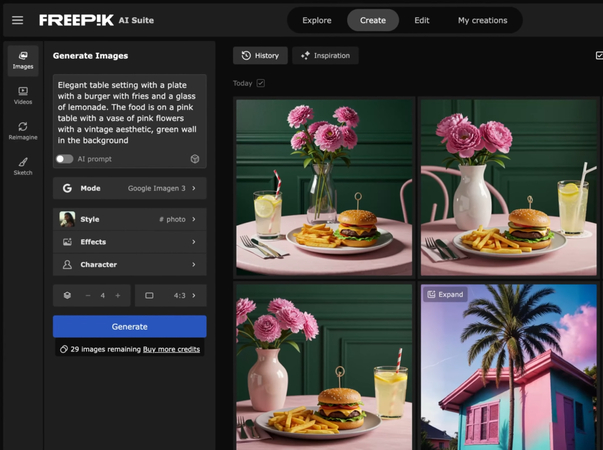Open the hamburger menu
Image resolution: width=603 pixels, height=450 pixels.
point(17,20)
